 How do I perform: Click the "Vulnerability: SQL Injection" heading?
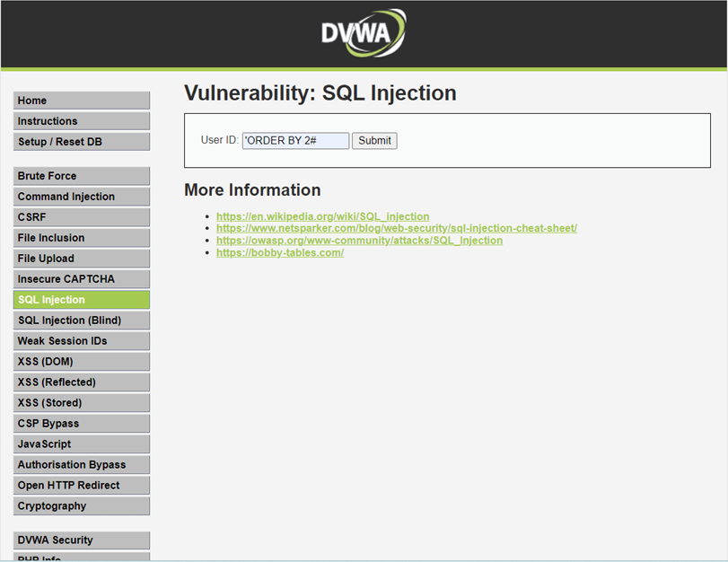(x=320, y=92)
